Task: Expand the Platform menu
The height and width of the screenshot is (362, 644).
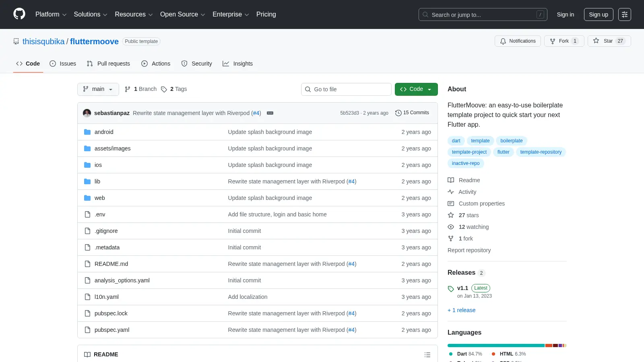Action: (x=51, y=14)
